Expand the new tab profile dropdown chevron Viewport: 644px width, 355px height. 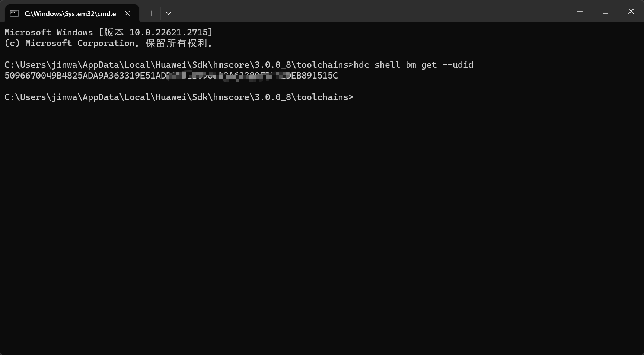pyautogui.click(x=169, y=13)
